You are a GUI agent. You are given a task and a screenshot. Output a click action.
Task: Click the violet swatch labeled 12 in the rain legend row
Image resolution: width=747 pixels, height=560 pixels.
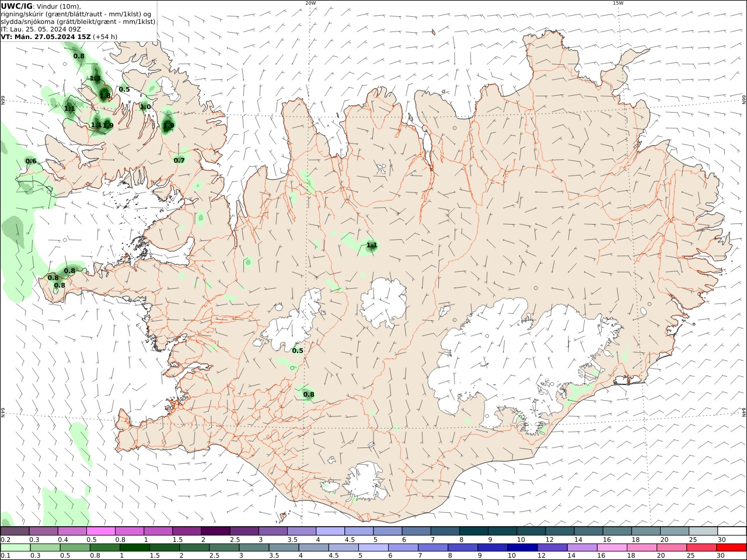(x=552, y=548)
